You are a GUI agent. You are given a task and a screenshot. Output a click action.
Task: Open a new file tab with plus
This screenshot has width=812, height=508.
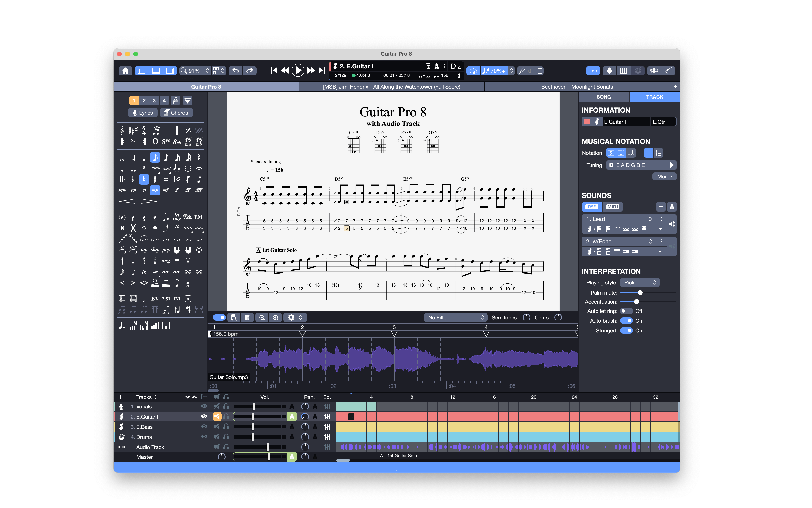[x=675, y=87]
